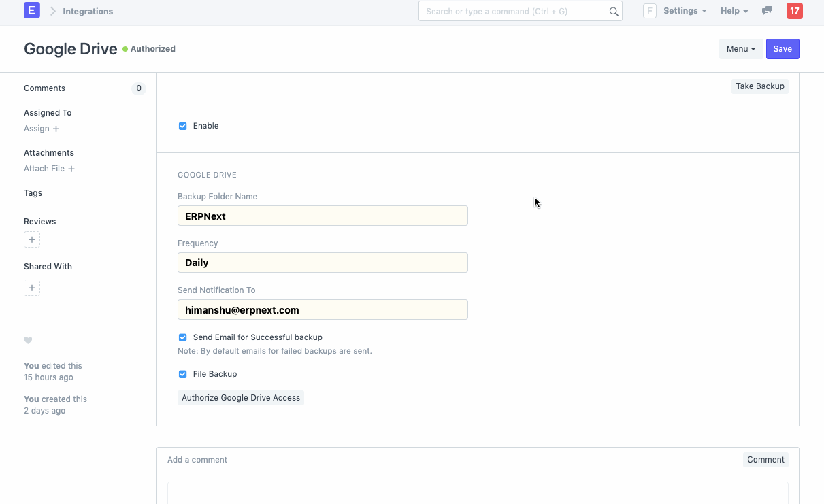Click the plus icon under Shared With

(32, 288)
